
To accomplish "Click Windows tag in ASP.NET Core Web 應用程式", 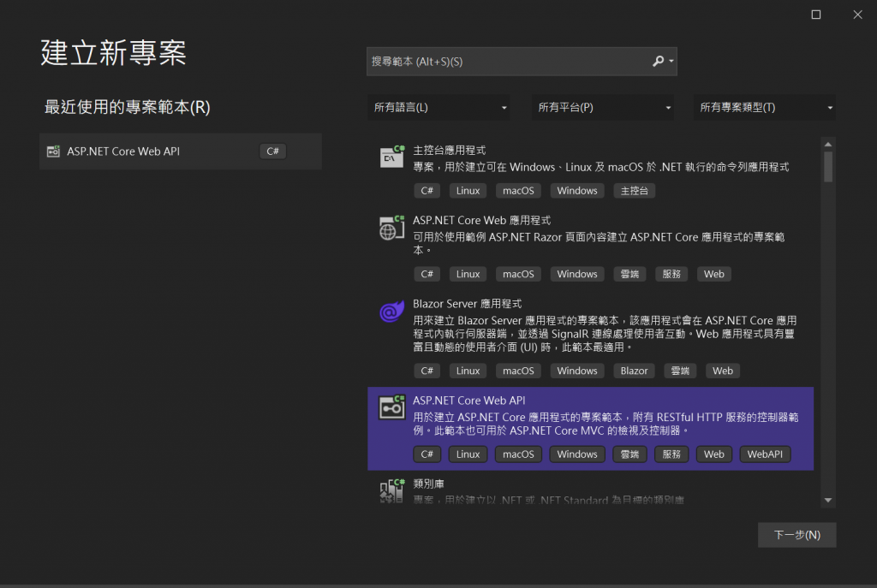I will pos(576,274).
